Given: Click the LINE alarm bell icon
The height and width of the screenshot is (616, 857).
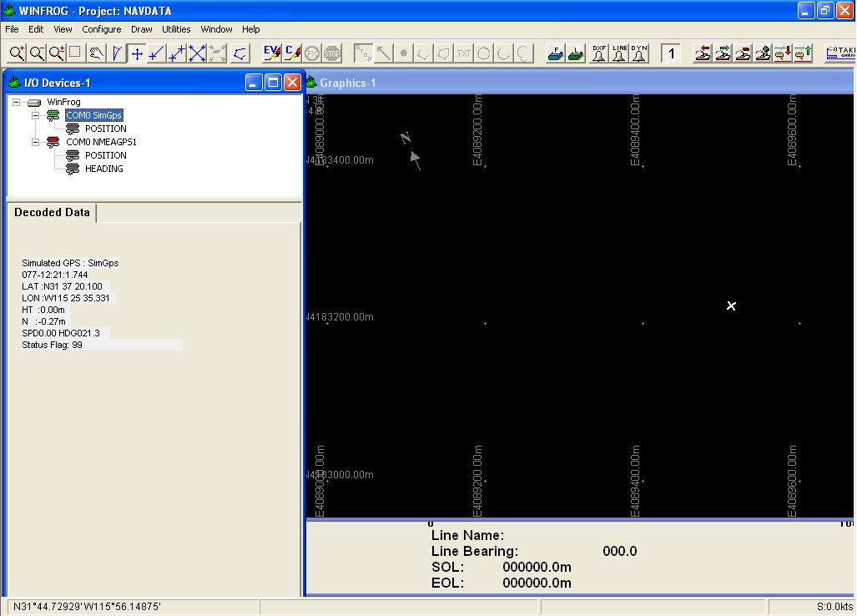Looking at the screenshot, I should point(618,53).
